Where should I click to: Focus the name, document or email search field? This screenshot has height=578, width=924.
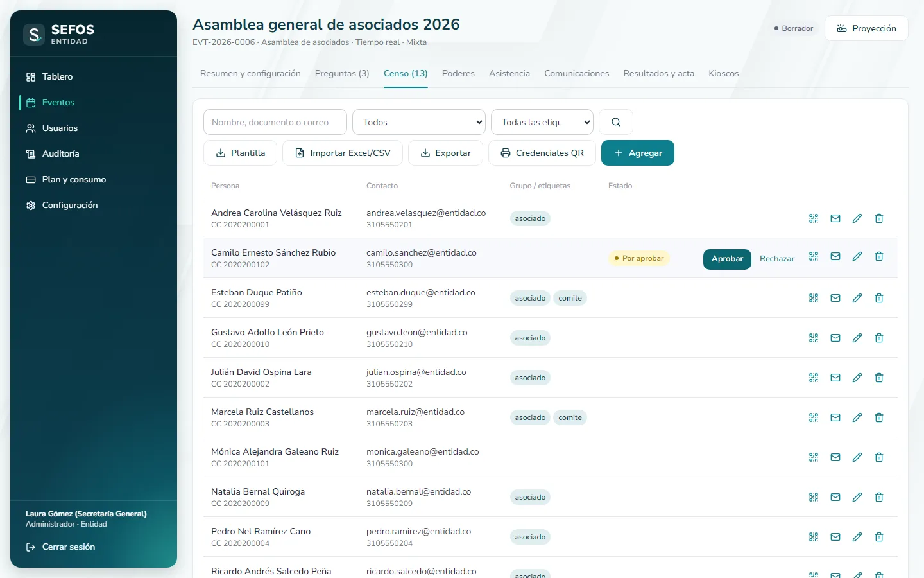(x=275, y=122)
